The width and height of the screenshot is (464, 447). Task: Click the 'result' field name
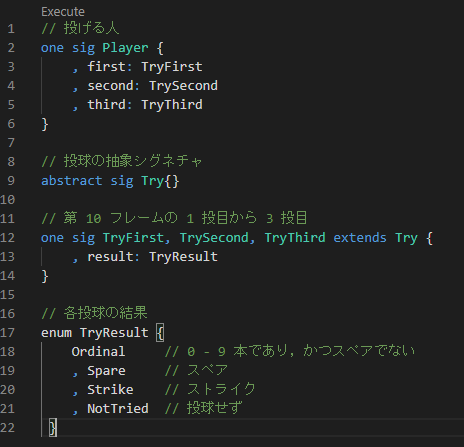coord(110,257)
